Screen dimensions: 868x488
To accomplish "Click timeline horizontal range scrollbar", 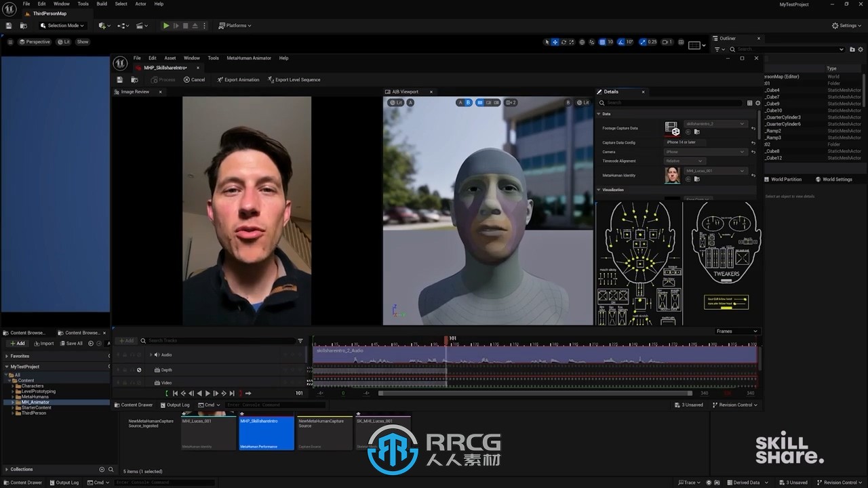I will (x=535, y=393).
